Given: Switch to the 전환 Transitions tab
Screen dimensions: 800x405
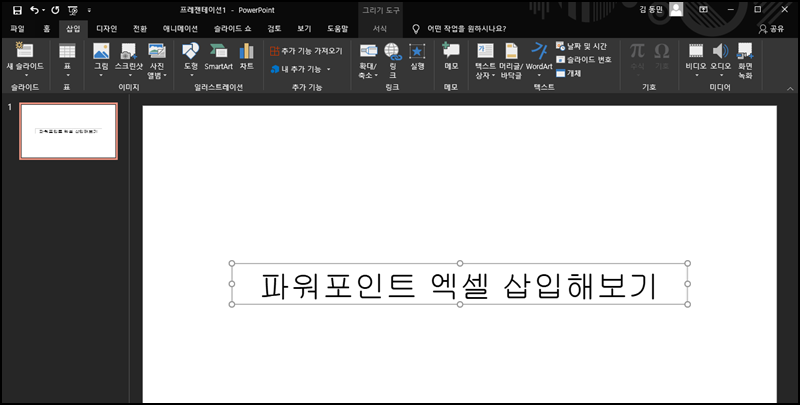Looking at the screenshot, I should pos(140,29).
